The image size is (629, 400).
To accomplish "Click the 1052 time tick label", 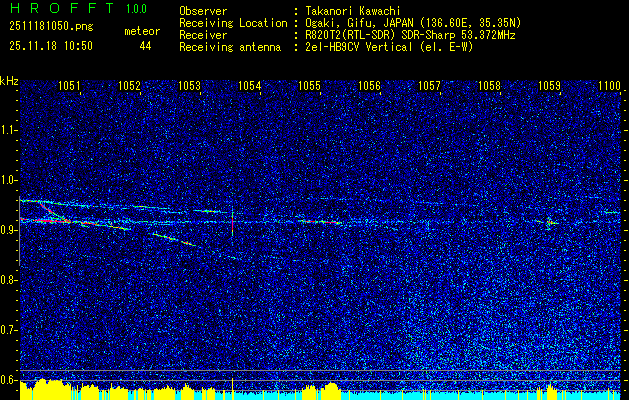I will tap(130, 85).
